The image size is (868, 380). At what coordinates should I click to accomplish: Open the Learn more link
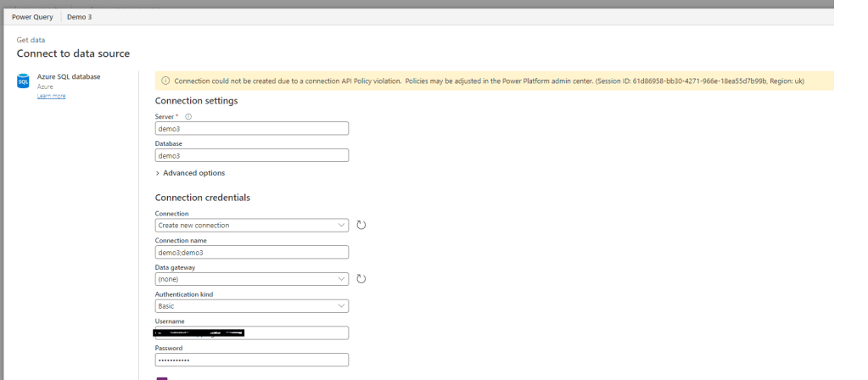pyautogui.click(x=51, y=96)
